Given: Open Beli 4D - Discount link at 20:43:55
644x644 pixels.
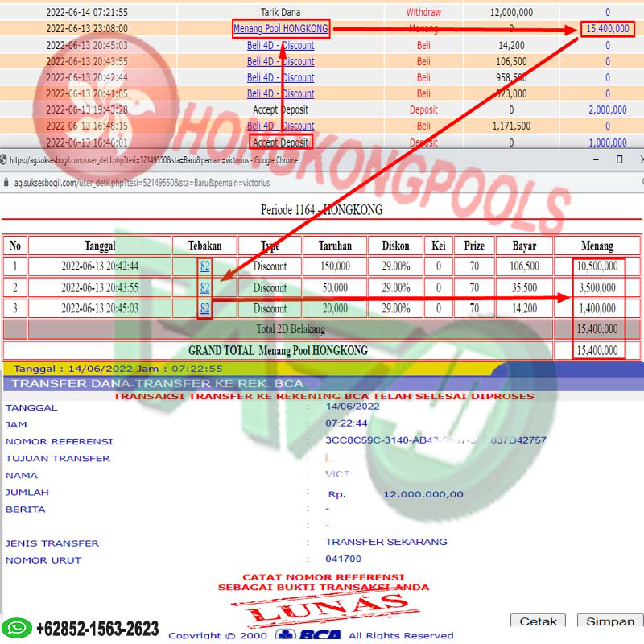Looking at the screenshot, I should [x=280, y=62].
